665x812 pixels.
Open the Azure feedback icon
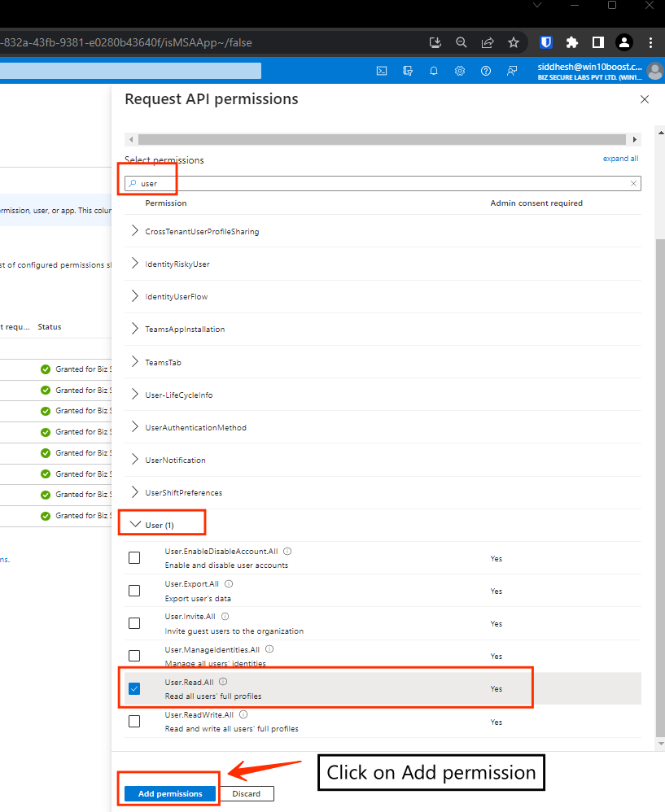click(512, 71)
